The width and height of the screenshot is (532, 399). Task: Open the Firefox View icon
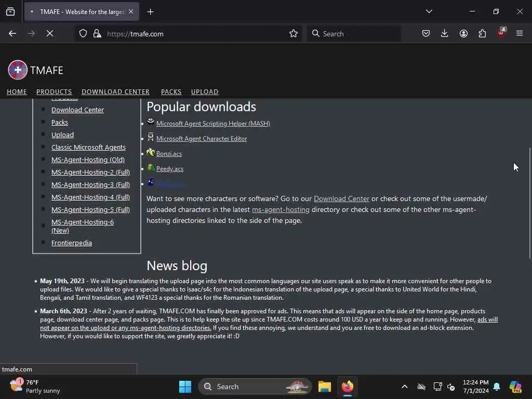10,11
